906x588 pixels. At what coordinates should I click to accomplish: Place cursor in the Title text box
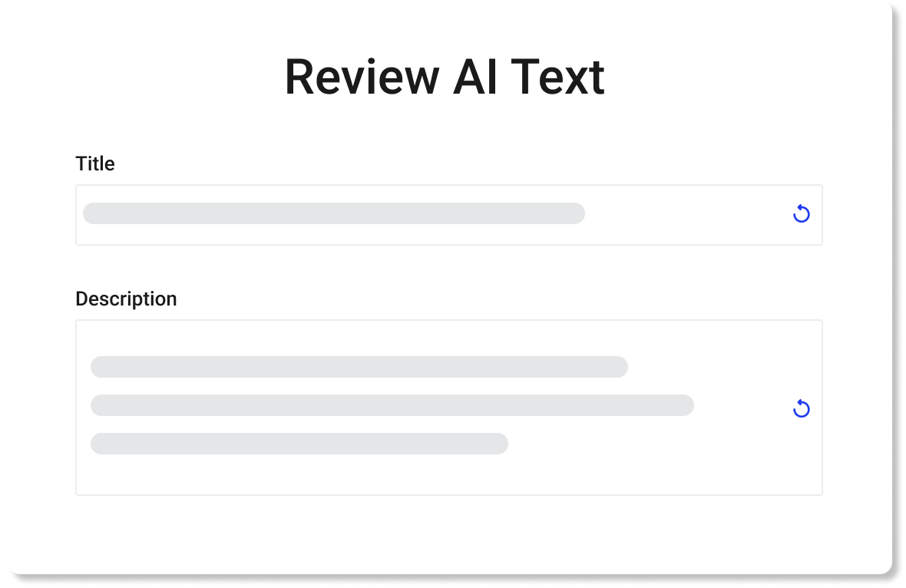[x=676, y=215]
